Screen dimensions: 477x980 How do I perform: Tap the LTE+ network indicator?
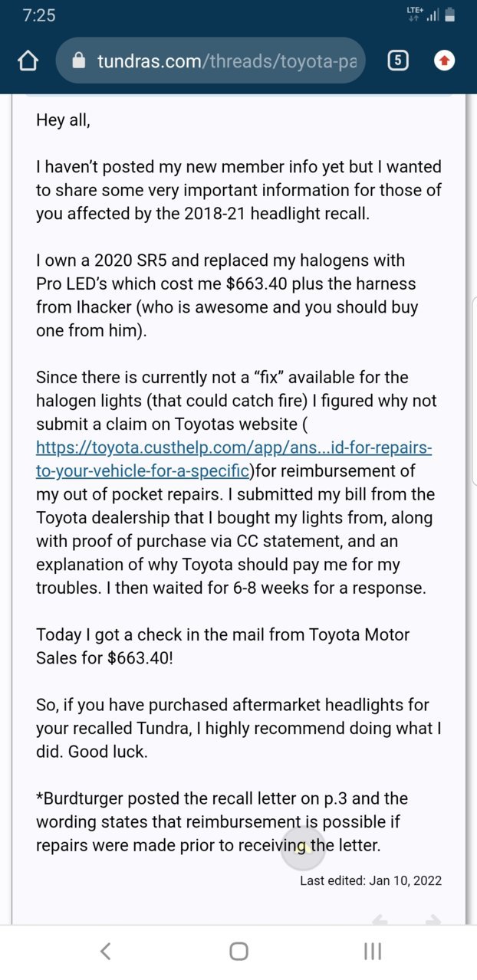(x=415, y=14)
